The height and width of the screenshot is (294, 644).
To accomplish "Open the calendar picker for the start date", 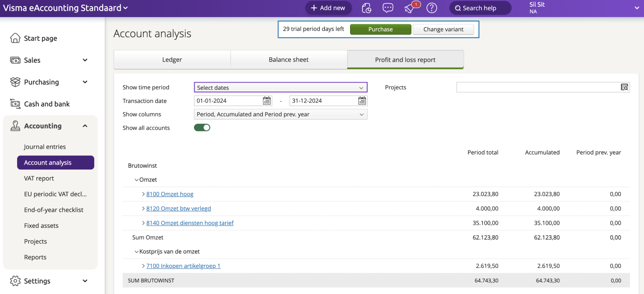I will 266,100.
